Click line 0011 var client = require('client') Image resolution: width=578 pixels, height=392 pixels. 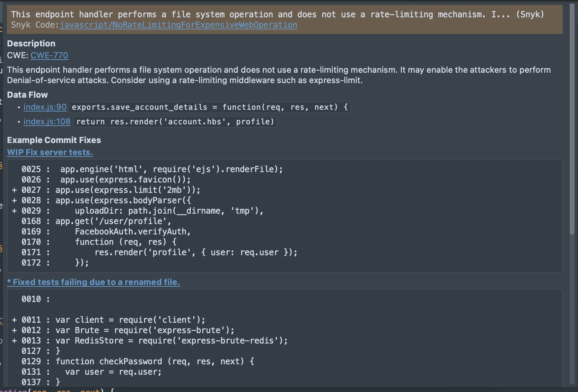point(108,320)
